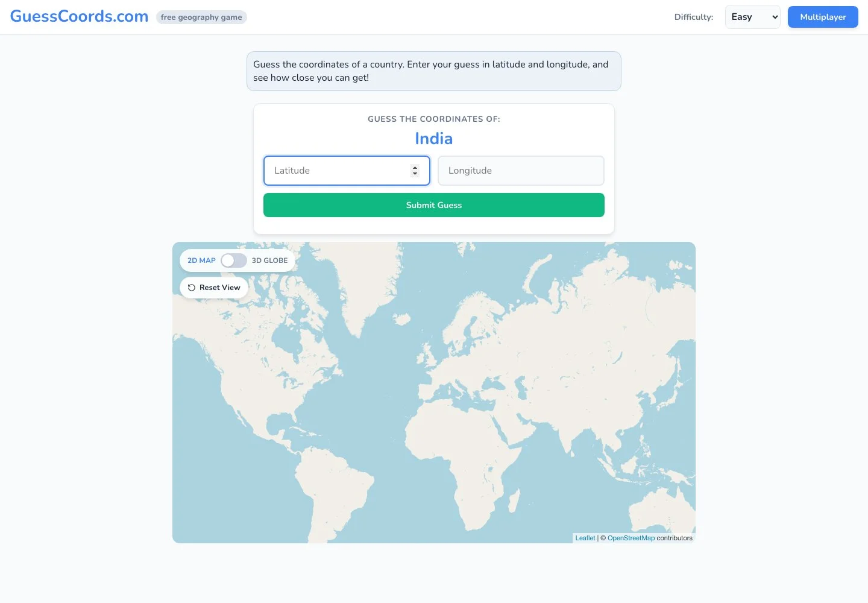Focus the Longitude input field

(521, 171)
